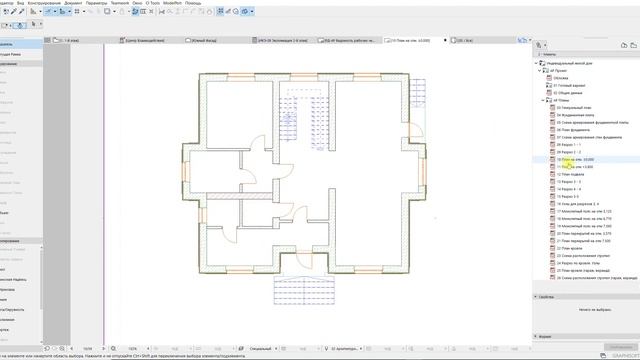Viewport: 640px width, 360px height.
Task: Collapse the Свойства section
Action: (x=536, y=297)
